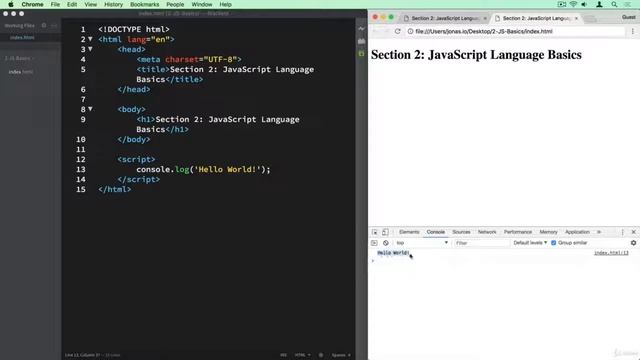
Task: Switch to the Elements tab
Action: tap(409, 232)
